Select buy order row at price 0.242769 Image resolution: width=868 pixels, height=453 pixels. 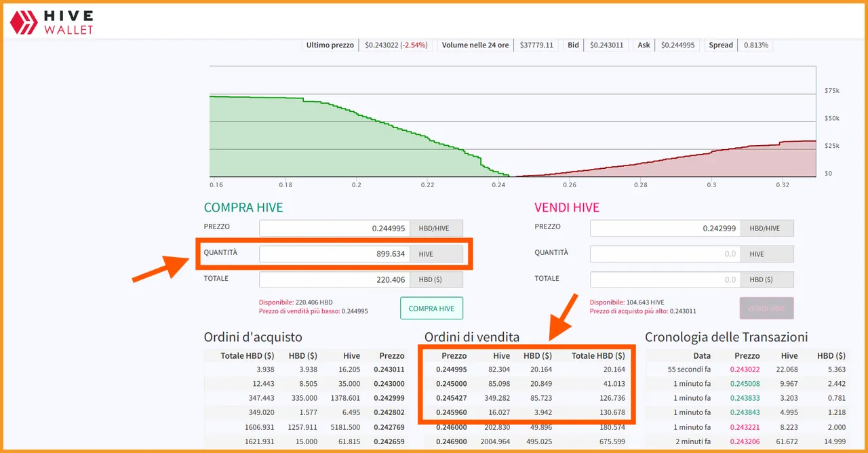click(305, 427)
